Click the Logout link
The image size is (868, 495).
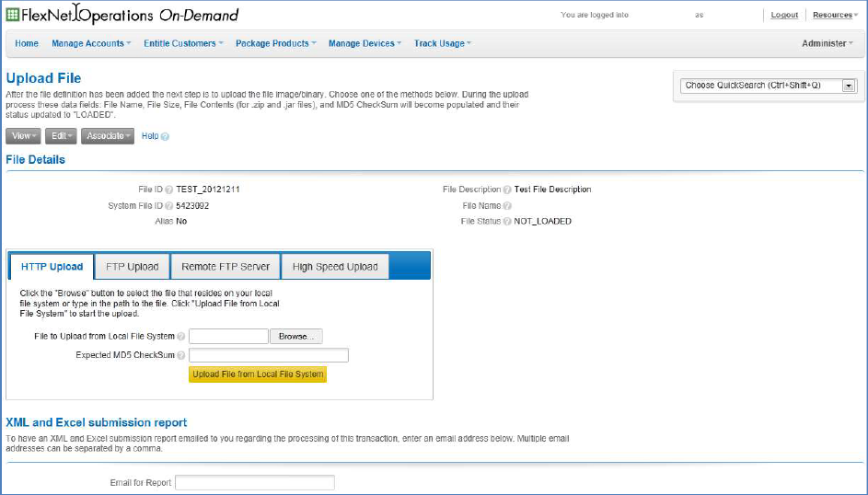pyautogui.click(x=784, y=15)
